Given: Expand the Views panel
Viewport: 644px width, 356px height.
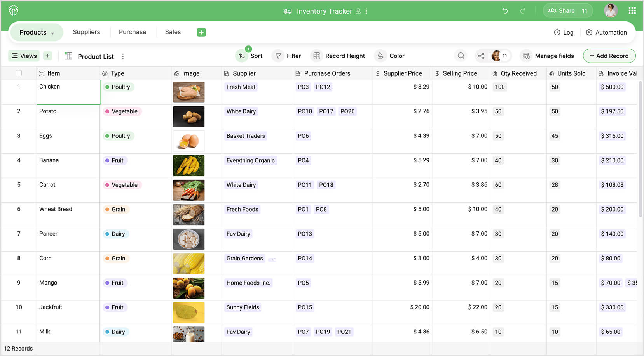Looking at the screenshot, I should tap(24, 56).
